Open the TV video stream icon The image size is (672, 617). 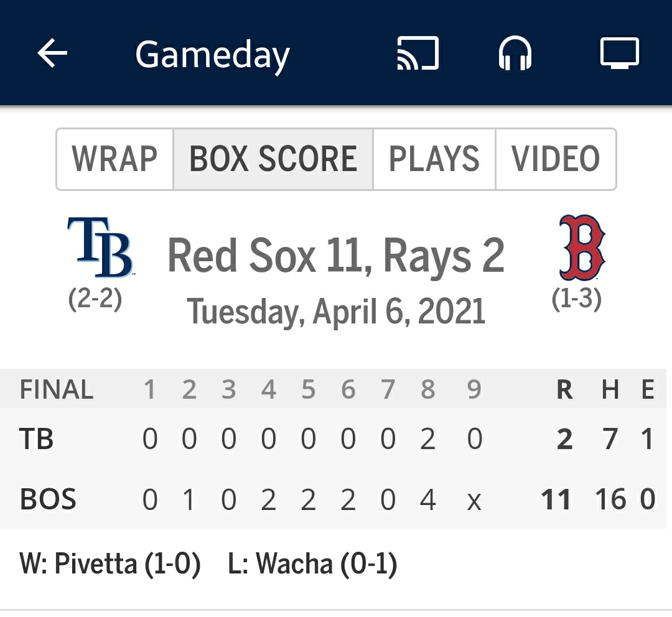619,53
